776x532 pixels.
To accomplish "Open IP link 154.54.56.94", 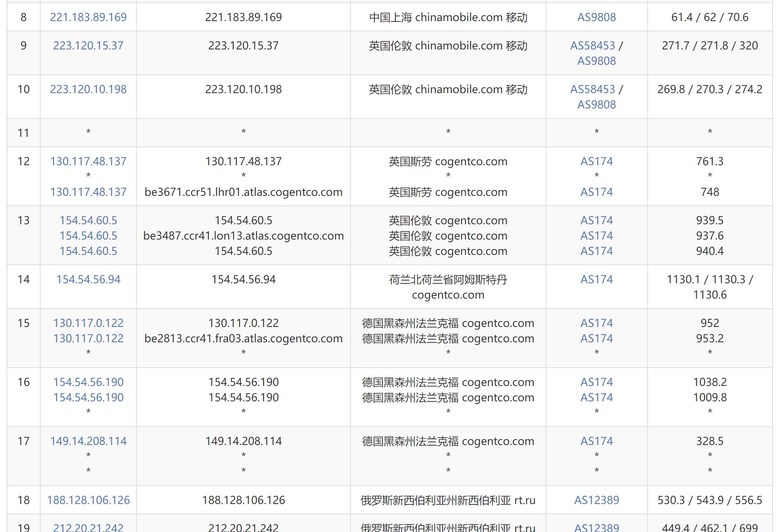I will tap(88, 279).
